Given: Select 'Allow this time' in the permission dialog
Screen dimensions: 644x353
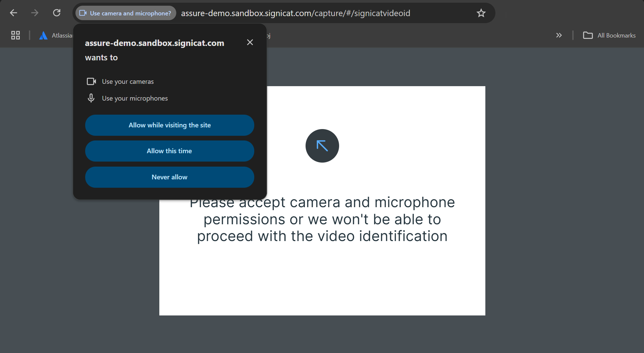Looking at the screenshot, I should (x=169, y=151).
